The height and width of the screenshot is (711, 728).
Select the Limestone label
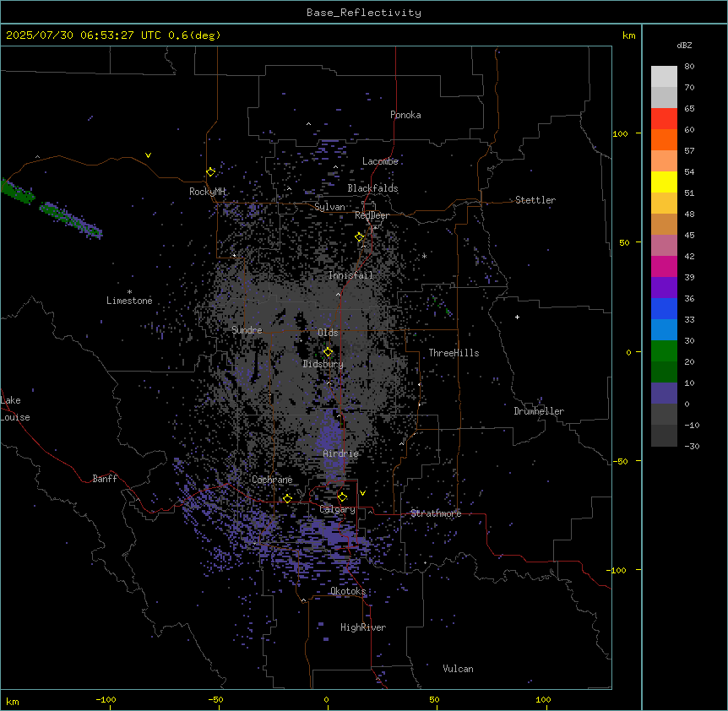coord(129,301)
